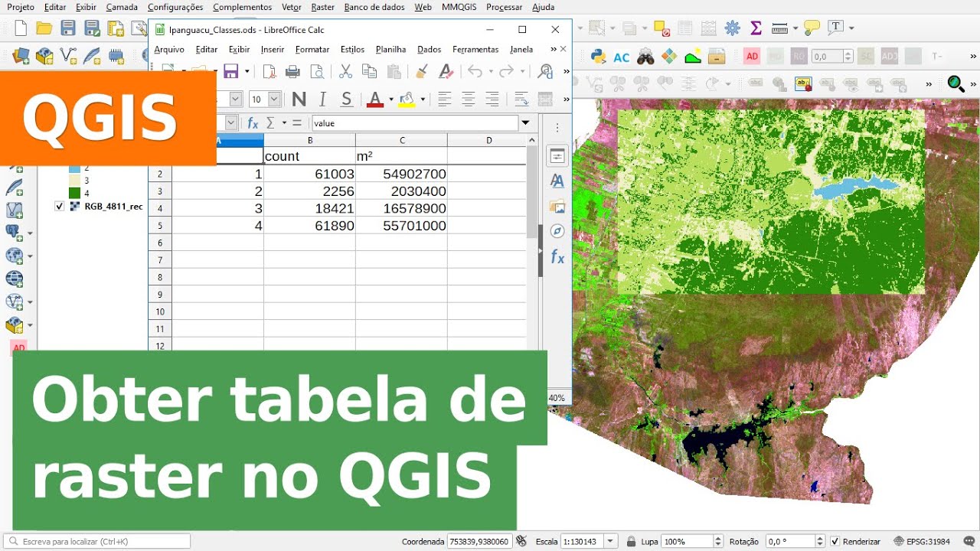This screenshot has height=551, width=980.
Task: Export as PDF in Calc toolbar
Action: (269, 71)
